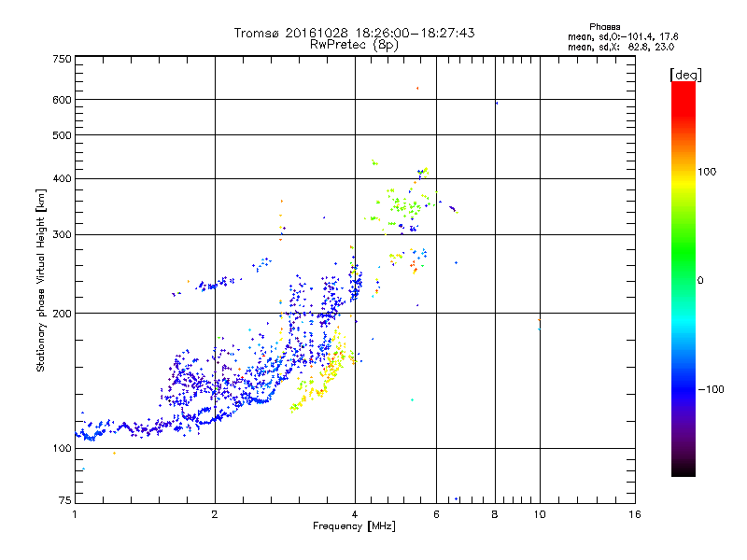Click the y-axis tick label '500'
This screenshot has height=560, width=747.
coord(62,135)
